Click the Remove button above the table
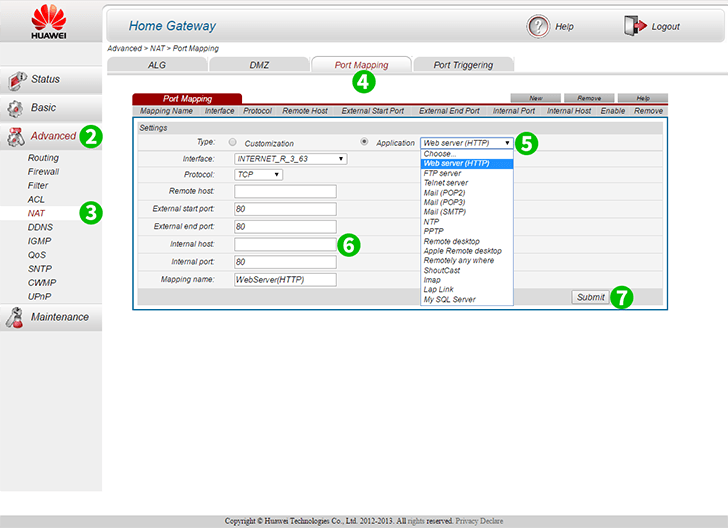This screenshot has width=728, height=528. coord(589,98)
